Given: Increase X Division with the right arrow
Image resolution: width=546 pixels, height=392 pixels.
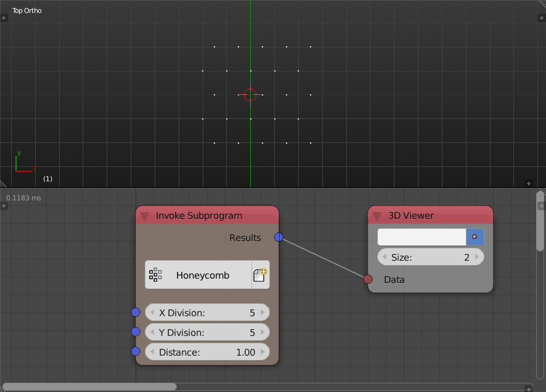Looking at the screenshot, I should 264,312.
